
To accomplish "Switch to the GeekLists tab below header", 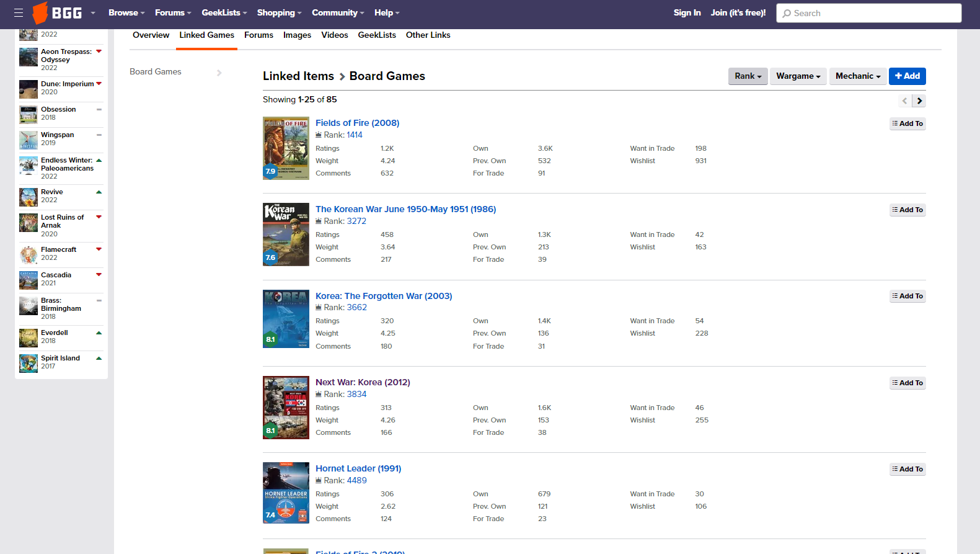I will (x=377, y=35).
